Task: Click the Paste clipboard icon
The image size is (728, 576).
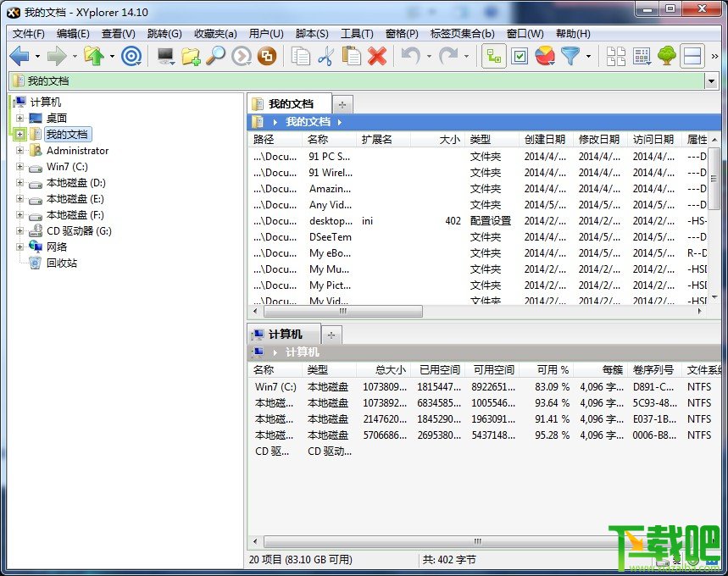Action: pyautogui.click(x=352, y=56)
